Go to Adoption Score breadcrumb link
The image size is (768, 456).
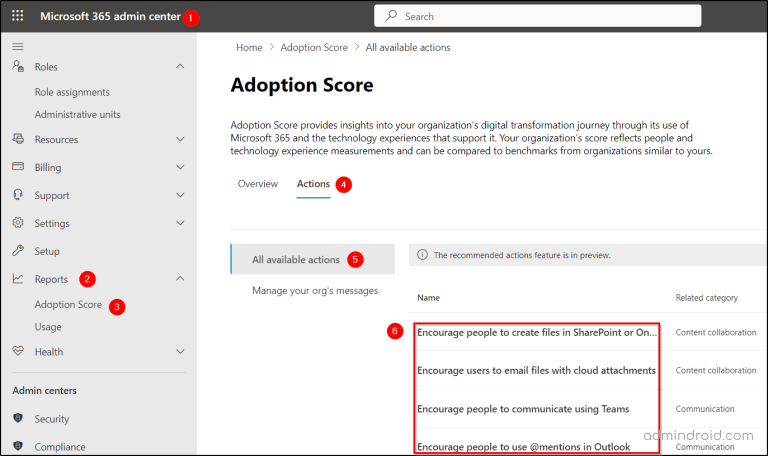pos(314,48)
